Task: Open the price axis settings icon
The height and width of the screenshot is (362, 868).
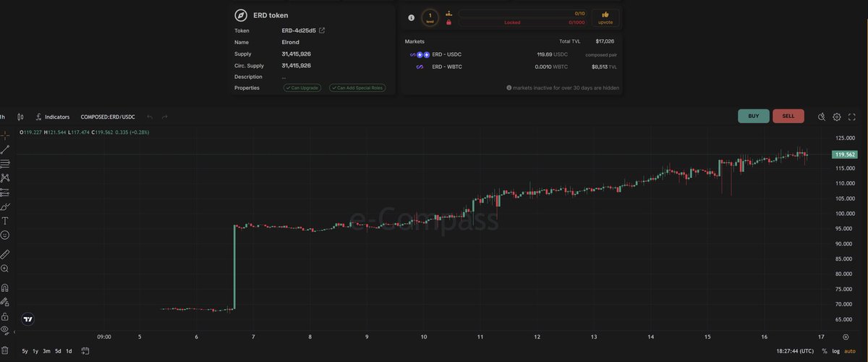Action: point(845,337)
